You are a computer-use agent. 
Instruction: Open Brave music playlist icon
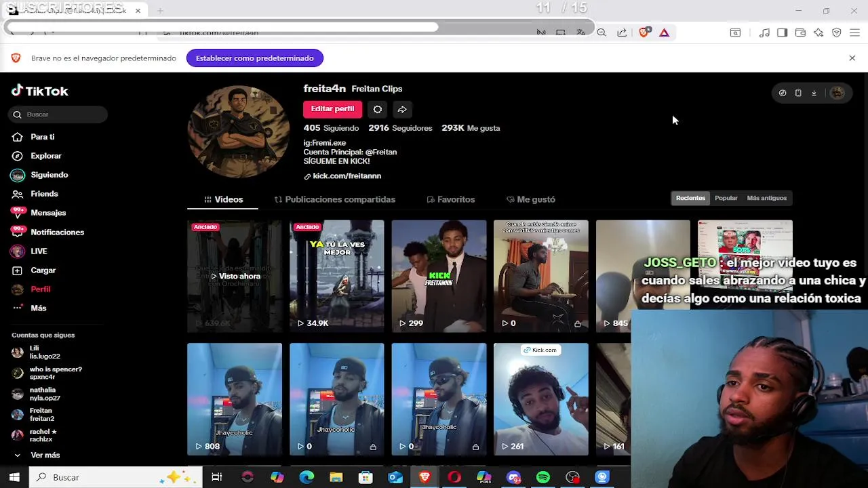tap(764, 33)
